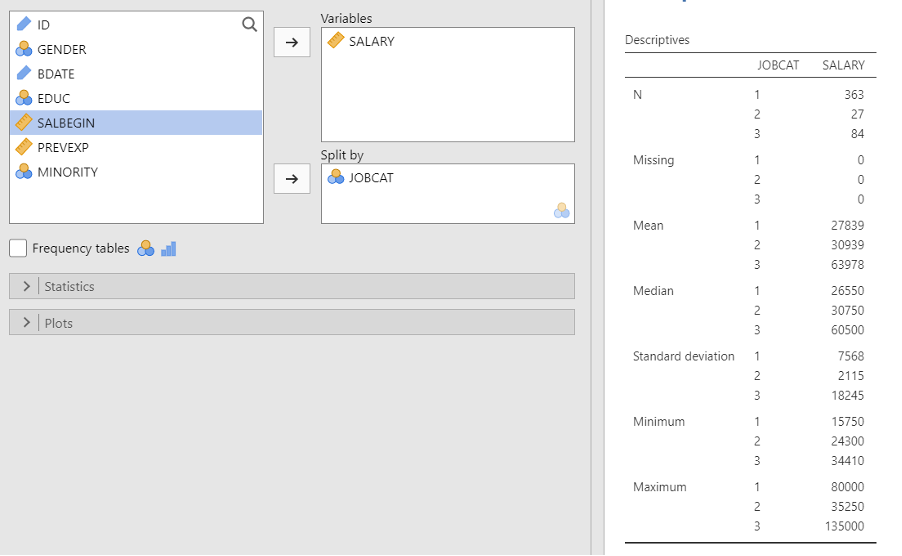Enable the Frequency tables checkbox
The width and height of the screenshot is (902, 556).
pyautogui.click(x=18, y=248)
